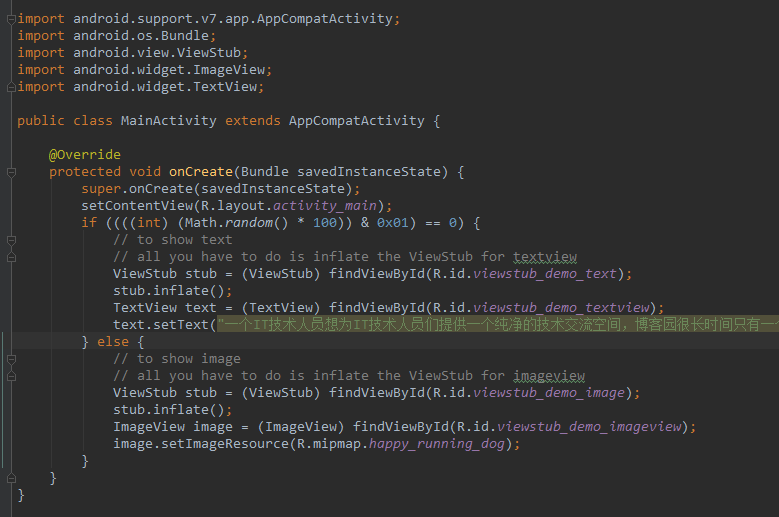
Task: Toggle the fold marker beside the import android.widget.TextView line
Action: point(11,87)
